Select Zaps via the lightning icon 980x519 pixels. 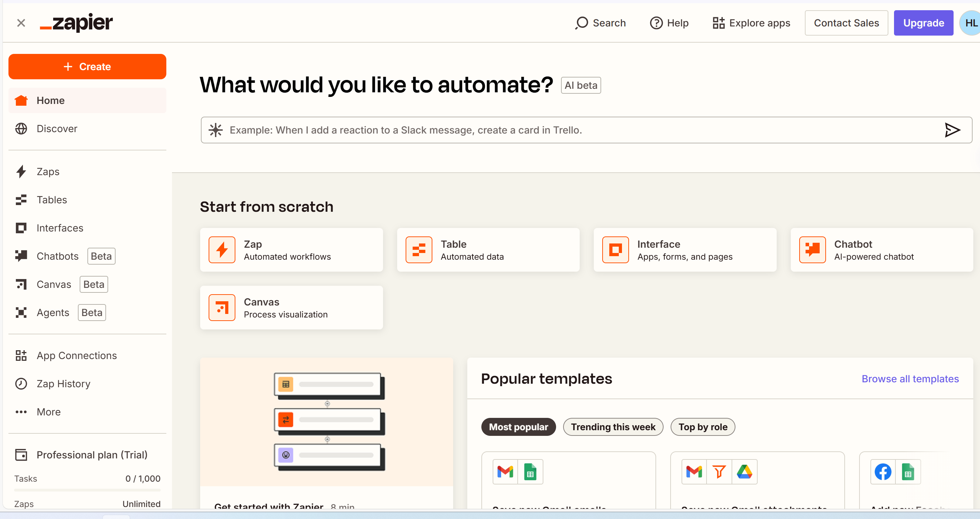coord(21,172)
